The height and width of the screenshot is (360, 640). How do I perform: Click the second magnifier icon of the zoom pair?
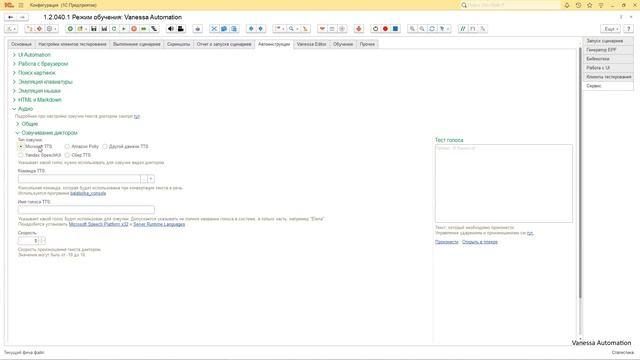[422, 29]
